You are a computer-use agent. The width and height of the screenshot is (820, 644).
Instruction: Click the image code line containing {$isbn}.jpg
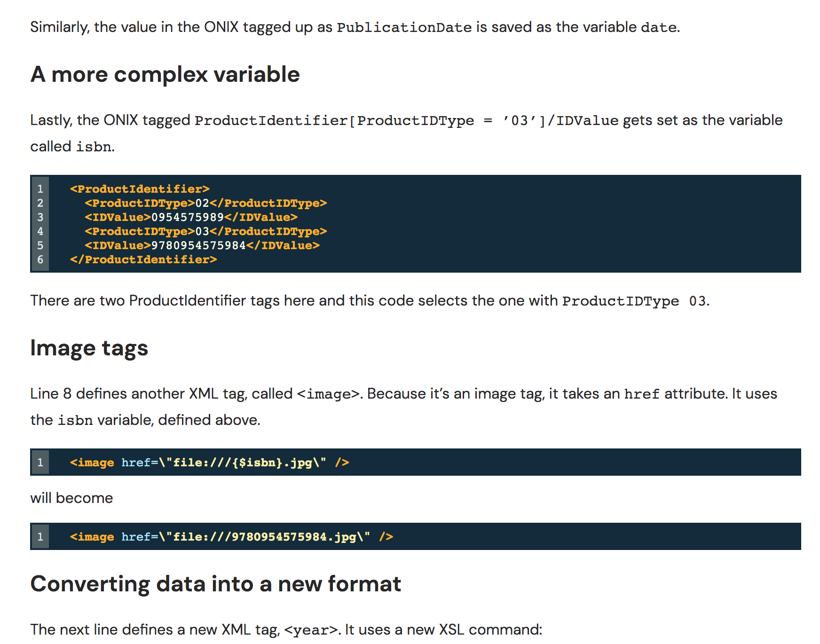[209, 463]
